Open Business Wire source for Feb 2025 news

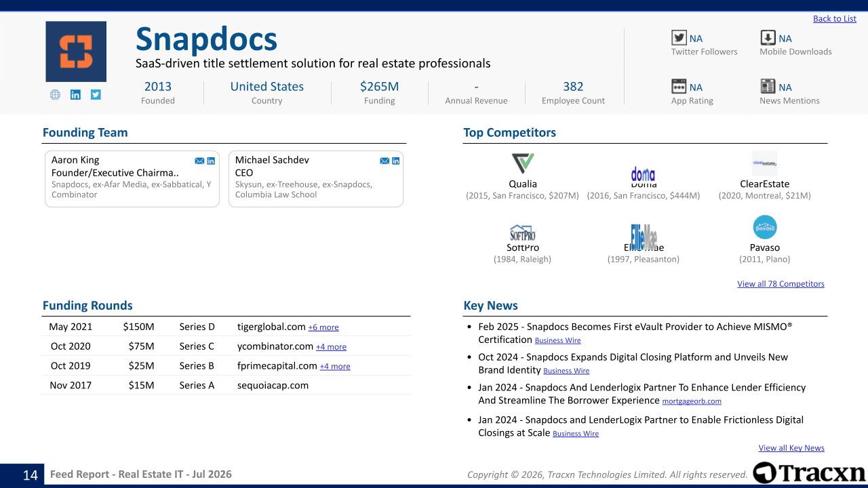557,340
